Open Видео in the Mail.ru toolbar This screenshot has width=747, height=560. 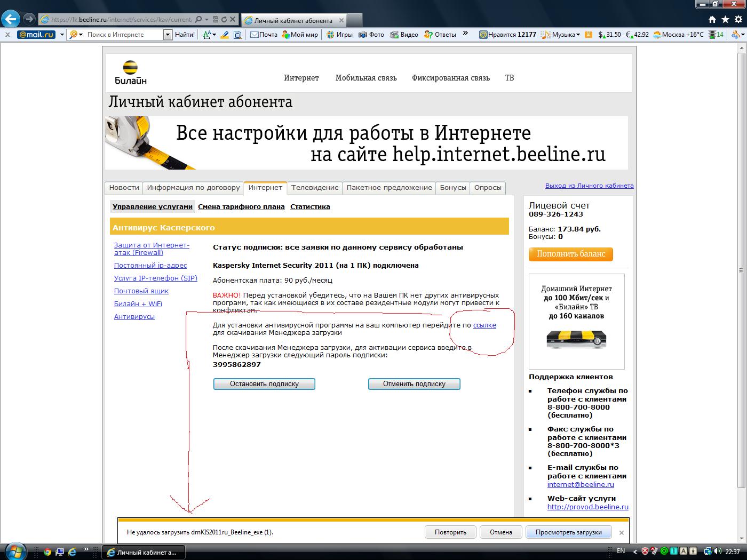pos(404,35)
